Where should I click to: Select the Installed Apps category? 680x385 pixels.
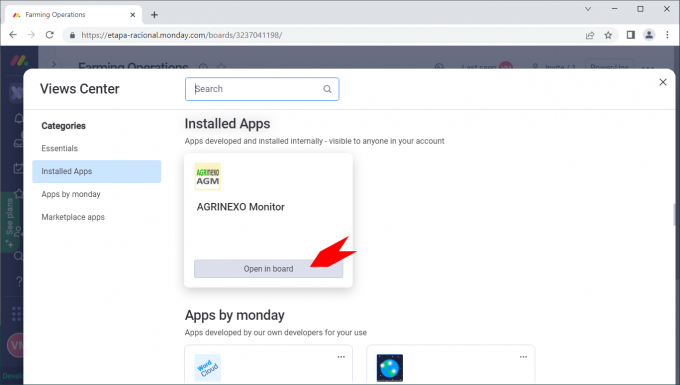point(96,171)
